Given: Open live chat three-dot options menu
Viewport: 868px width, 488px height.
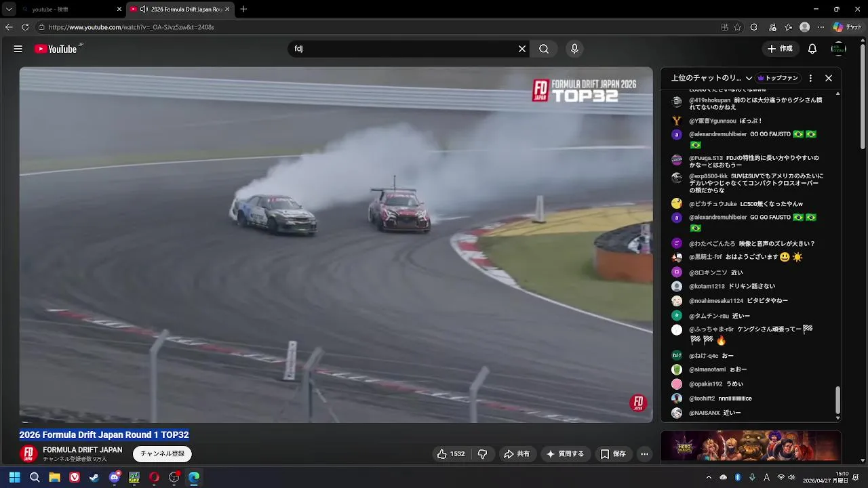Looking at the screenshot, I should tap(810, 78).
